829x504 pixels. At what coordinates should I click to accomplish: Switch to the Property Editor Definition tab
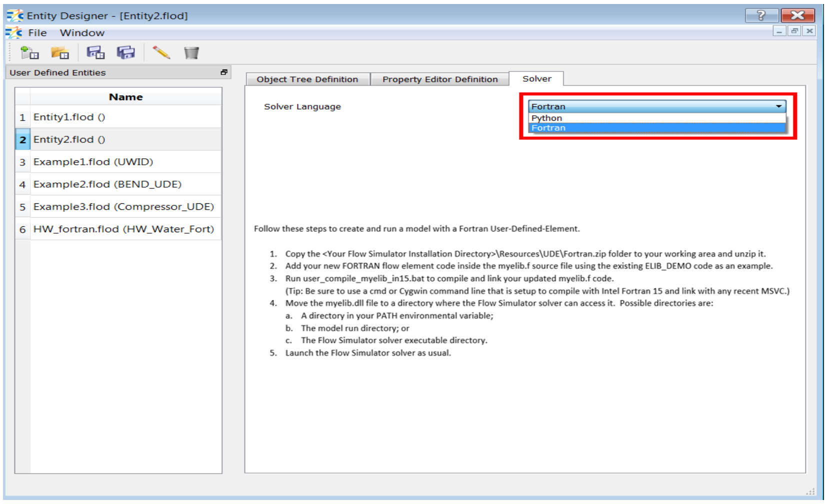tap(440, 79)
